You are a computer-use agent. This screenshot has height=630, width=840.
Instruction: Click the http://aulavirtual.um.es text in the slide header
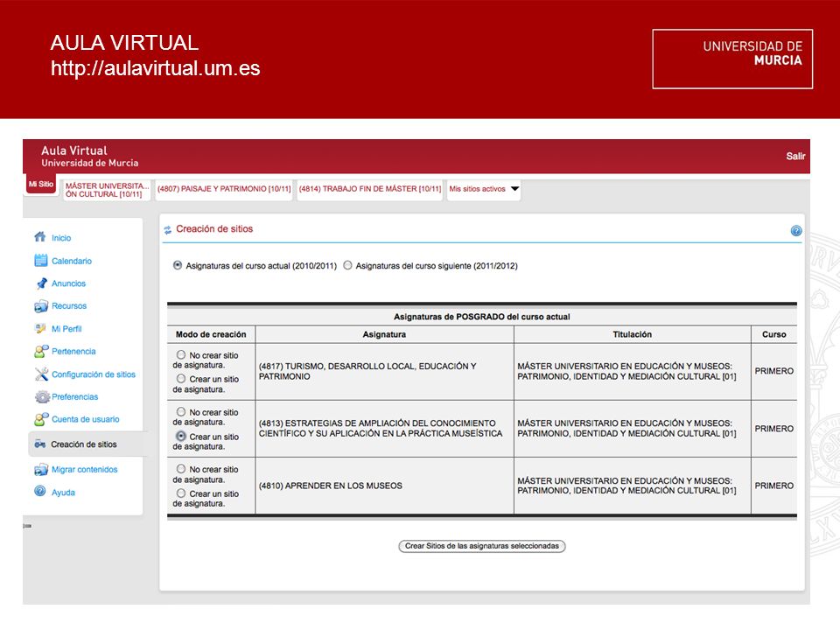pyautogui.click(x=156, y=68)
